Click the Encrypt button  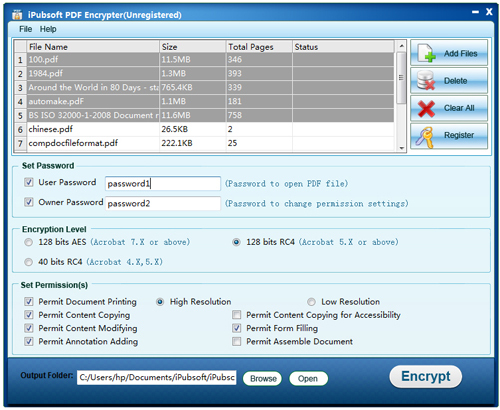pos(425,377)
